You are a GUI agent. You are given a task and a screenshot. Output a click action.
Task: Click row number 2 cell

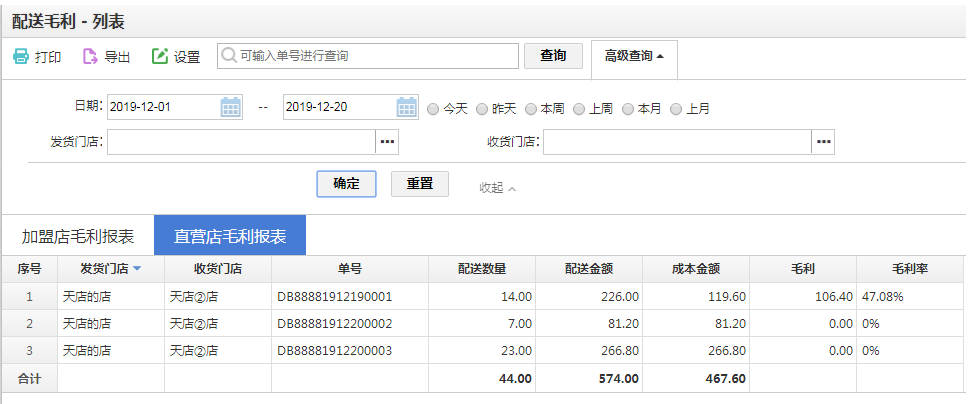(x=29, y=324)
